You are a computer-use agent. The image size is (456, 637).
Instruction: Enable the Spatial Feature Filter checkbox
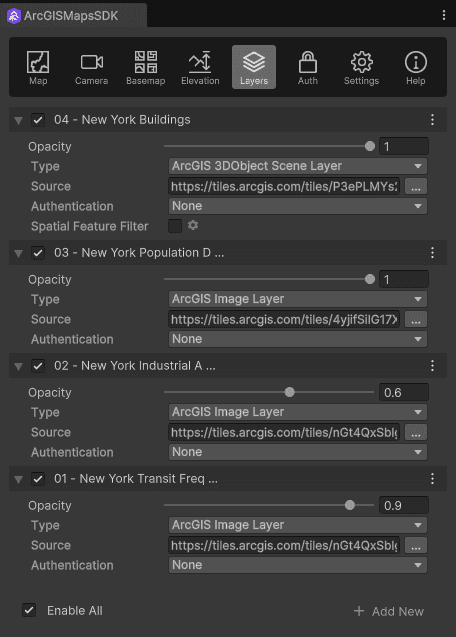pos(175,226)
